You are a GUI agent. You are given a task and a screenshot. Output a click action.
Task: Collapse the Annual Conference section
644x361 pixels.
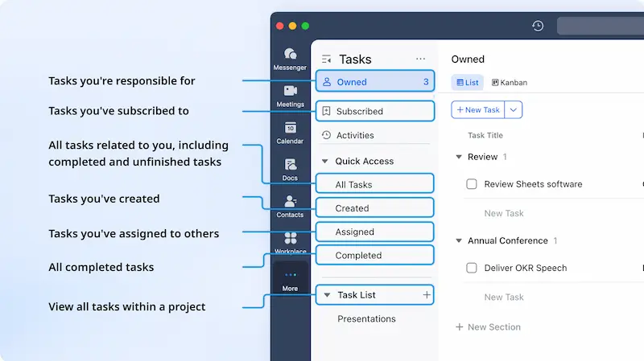[459, 240]
